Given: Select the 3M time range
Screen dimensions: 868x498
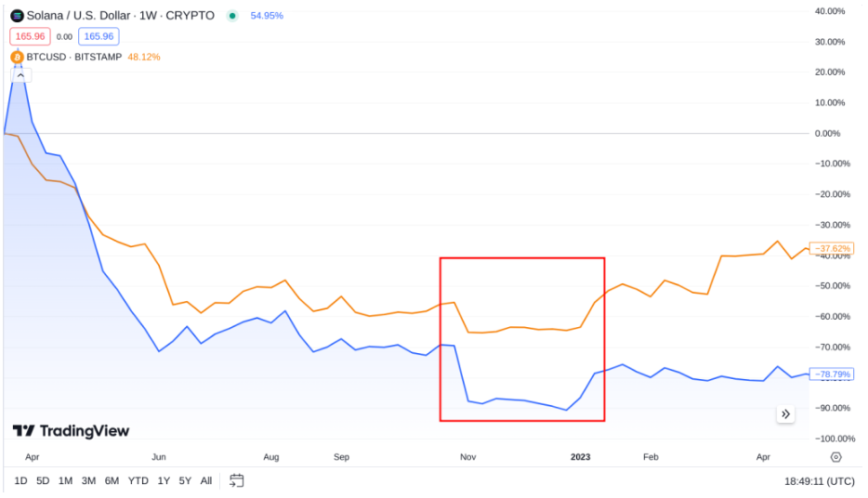Looking at the screenshot, I should point(88,481).
